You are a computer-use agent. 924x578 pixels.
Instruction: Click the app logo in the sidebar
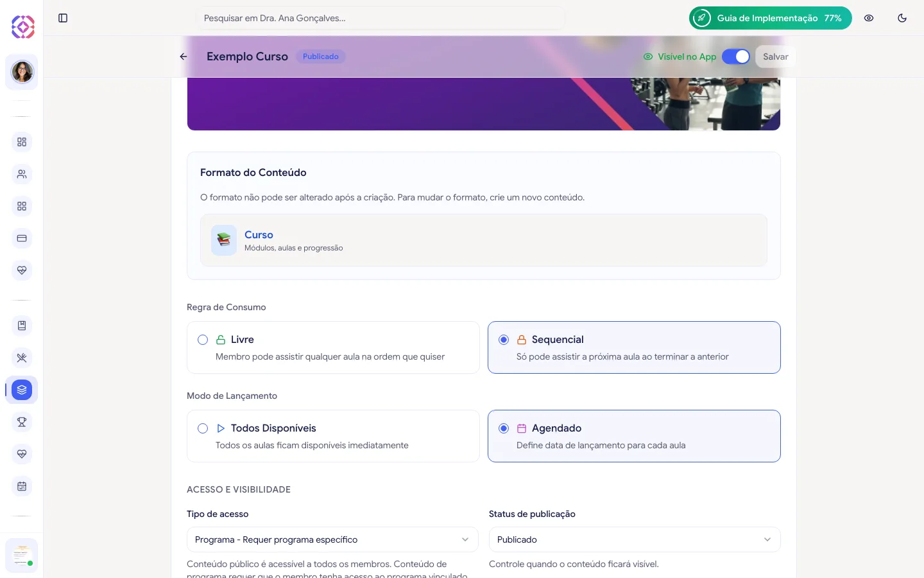pyautogui.click(x=22, y=27)
